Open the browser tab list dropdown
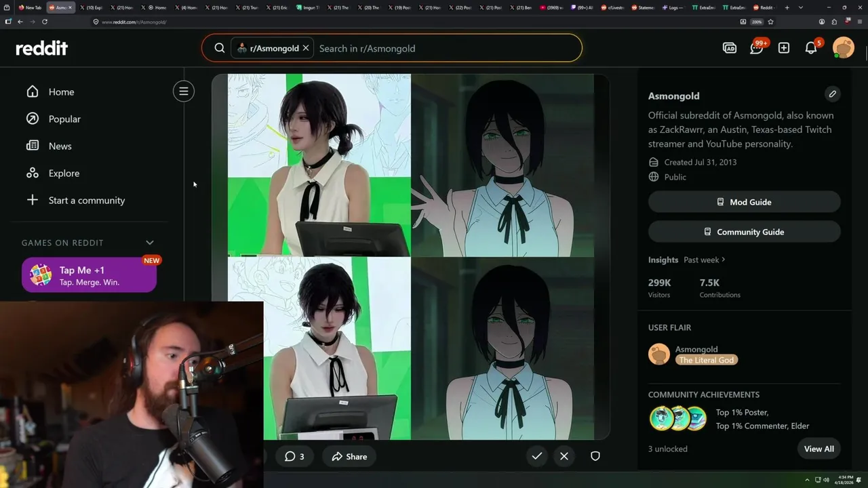Image resolution: width=868 pixels, height=488 pixels. [801, 7]
